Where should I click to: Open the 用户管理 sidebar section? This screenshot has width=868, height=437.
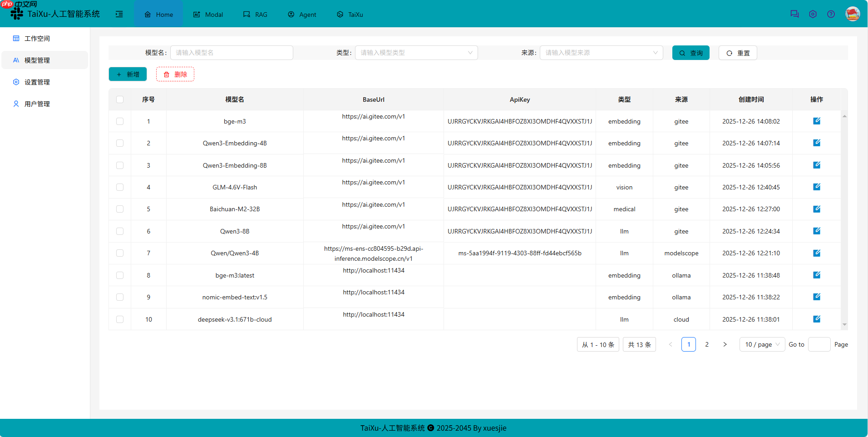pos(37,104)
